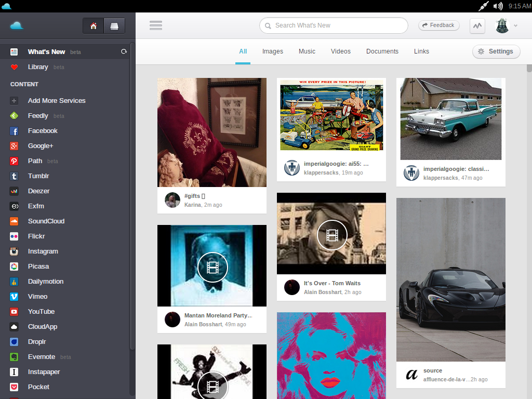Open the Evernote service
The height and width of the screenshot is (399, 532).
tap(41, 357)
